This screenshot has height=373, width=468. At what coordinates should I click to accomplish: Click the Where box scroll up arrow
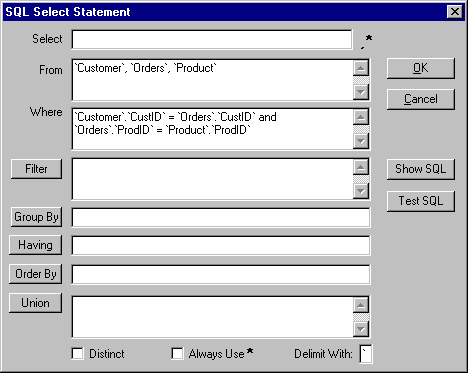[x=361, y=117]
